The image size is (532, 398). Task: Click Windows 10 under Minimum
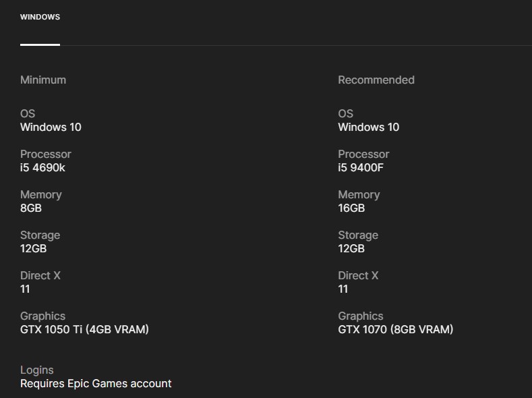click(51, 127)
